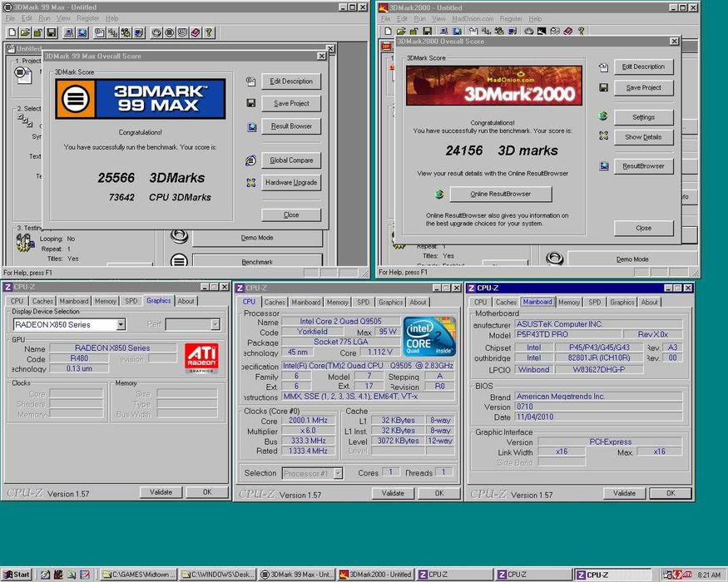Click the Open folder icon in 3DMark2000 toolbar
The width and height of the screenshot is (728, 582).
pos(401,31)
